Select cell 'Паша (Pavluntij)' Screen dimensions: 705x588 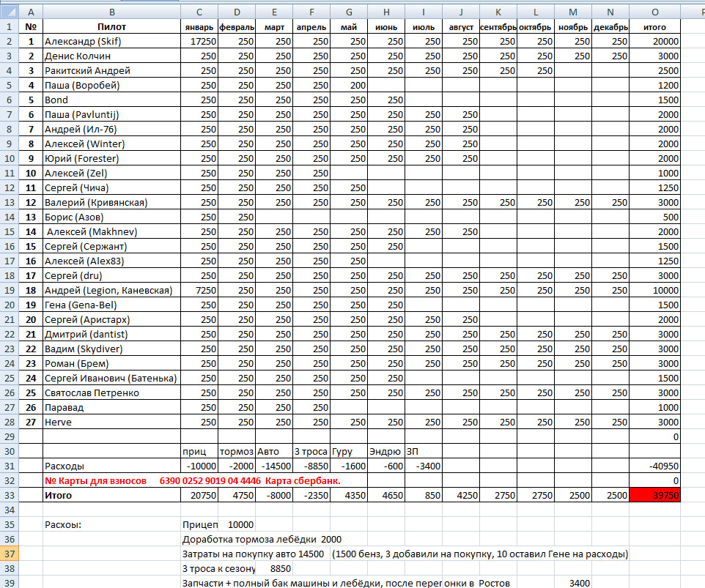pos(111,114)
